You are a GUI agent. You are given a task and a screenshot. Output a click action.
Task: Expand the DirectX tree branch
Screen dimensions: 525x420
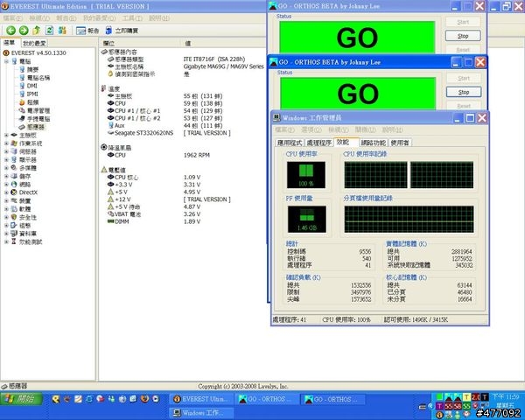click(x=6, y=192)
